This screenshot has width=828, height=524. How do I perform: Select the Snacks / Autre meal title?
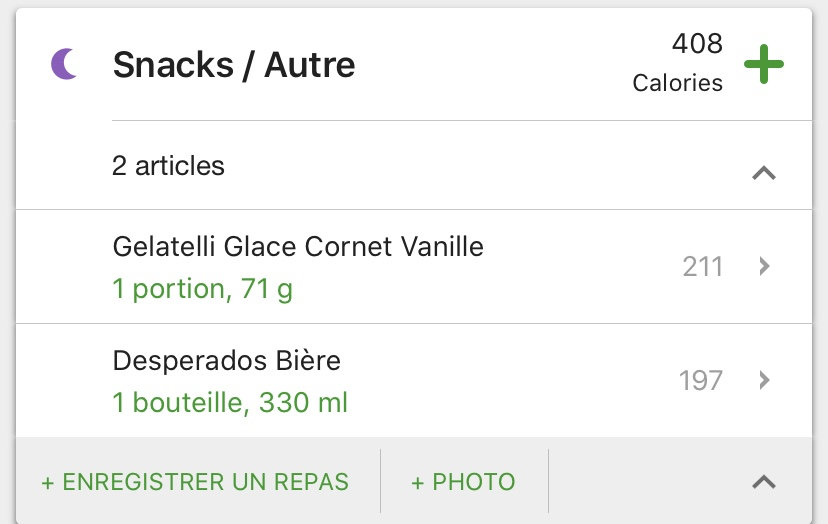pyautogui.click(x=234, y=66)
